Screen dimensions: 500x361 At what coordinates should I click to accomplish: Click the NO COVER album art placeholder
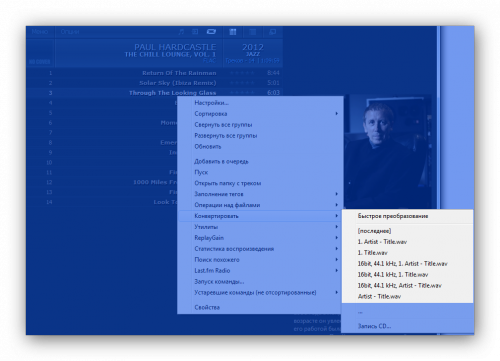40,53
